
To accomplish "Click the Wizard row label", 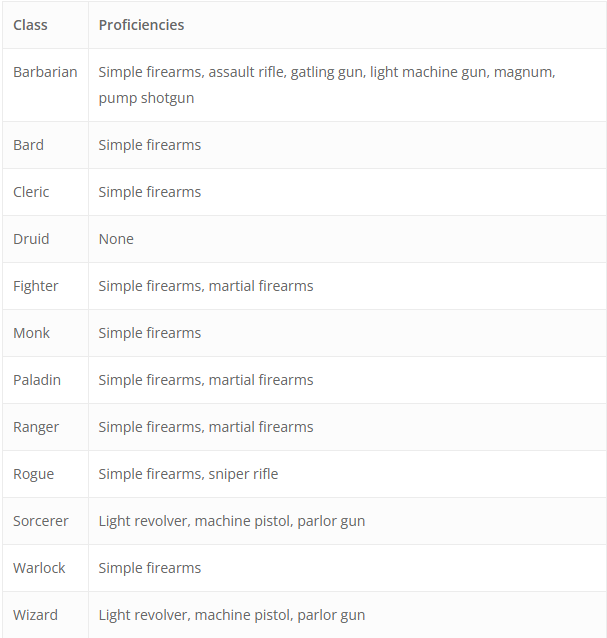I will [35, 615].
